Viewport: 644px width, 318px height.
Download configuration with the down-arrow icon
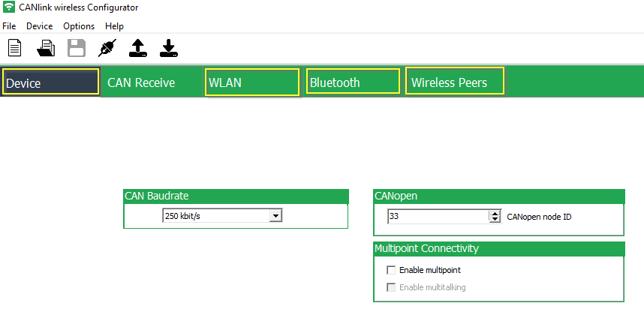point(169,48)
